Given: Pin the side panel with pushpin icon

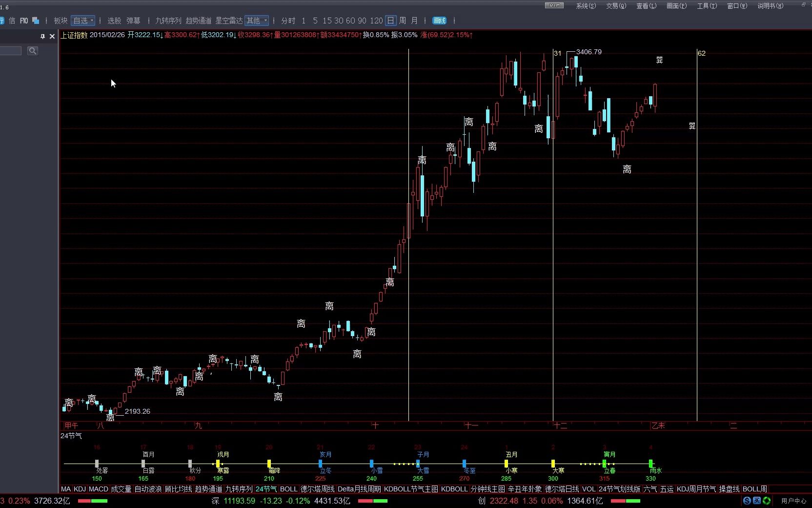Looking at the screenshot, I should point(42,36).
